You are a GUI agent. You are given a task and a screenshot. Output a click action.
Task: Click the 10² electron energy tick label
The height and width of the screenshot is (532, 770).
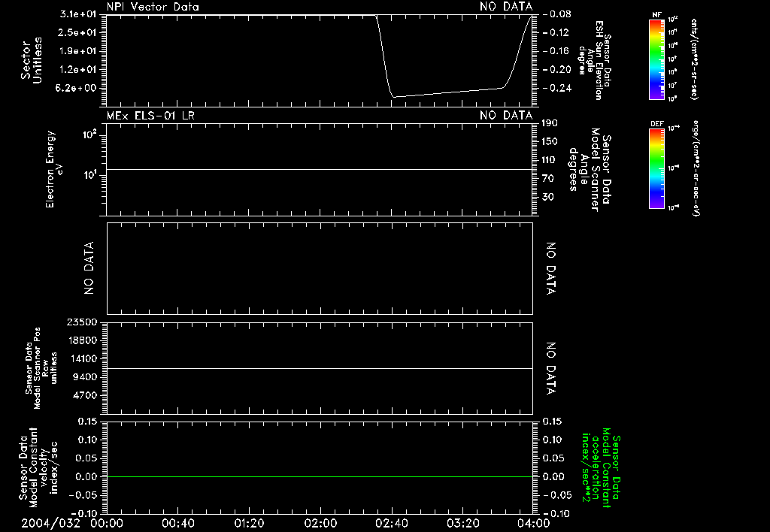(90, 135)
